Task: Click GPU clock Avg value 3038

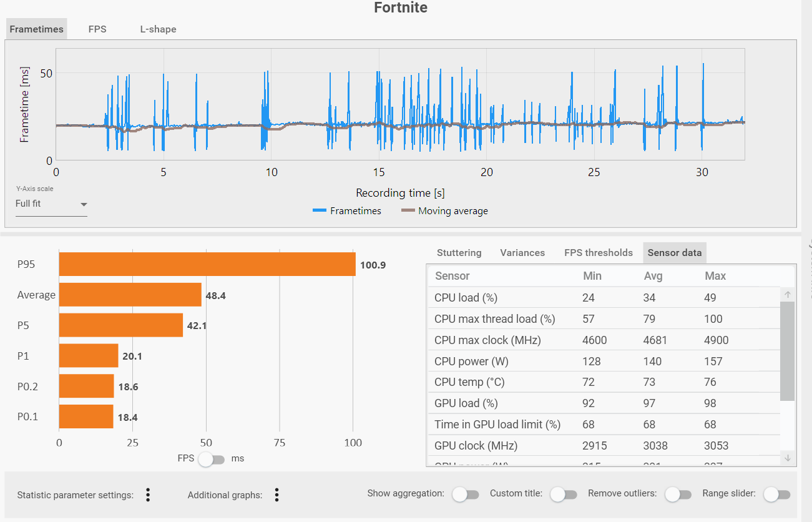Action: coord(655,446)
